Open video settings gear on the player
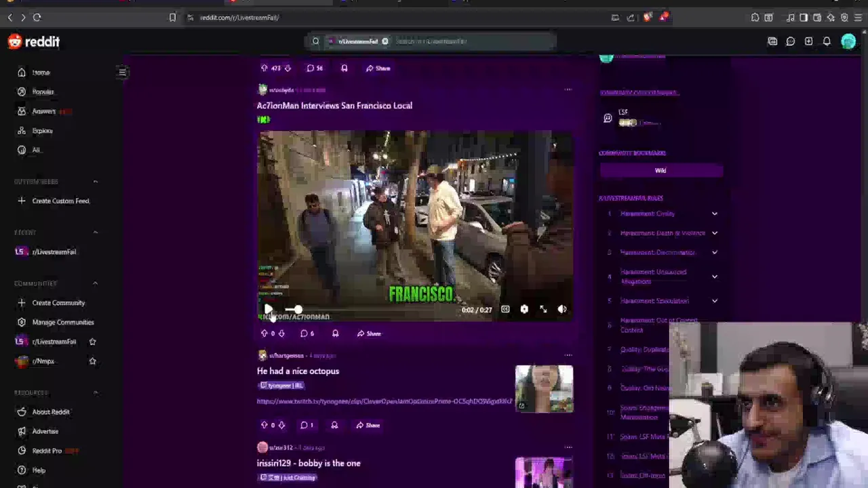The image size is (868, 488). click(x=524, y=310)
